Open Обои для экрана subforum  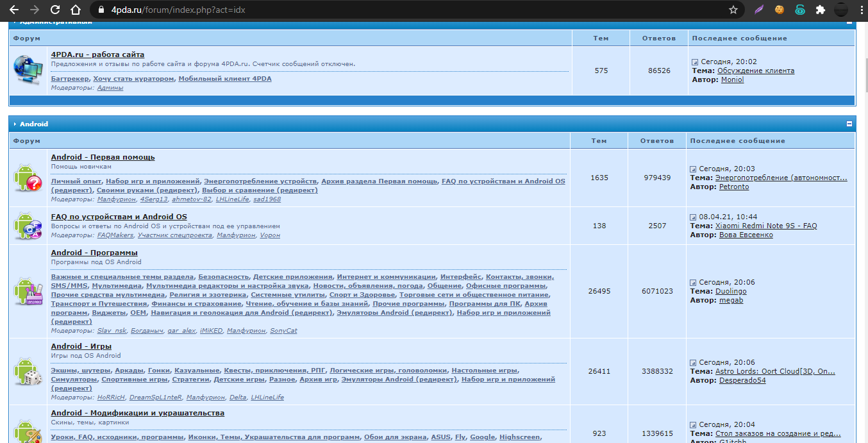click(395, 437)
